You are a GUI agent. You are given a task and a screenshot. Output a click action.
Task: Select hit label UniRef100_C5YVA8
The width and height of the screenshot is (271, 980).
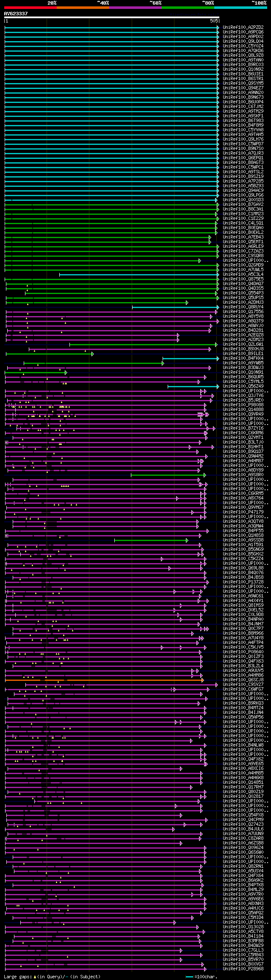click(x=243, y=130)
